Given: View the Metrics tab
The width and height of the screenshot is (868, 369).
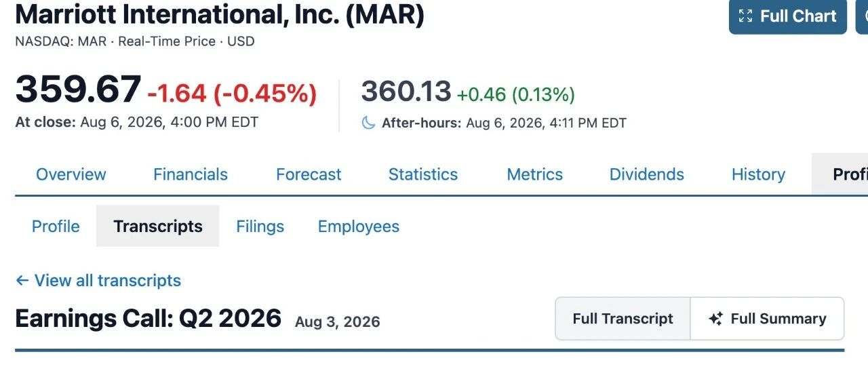Looking at the screenshot, I should [535, 174].
